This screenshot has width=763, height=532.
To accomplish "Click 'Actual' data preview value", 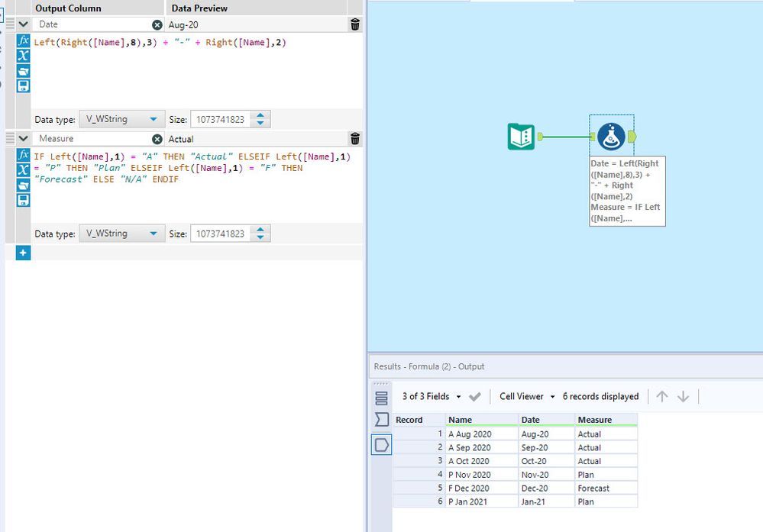I will point(180,139).
